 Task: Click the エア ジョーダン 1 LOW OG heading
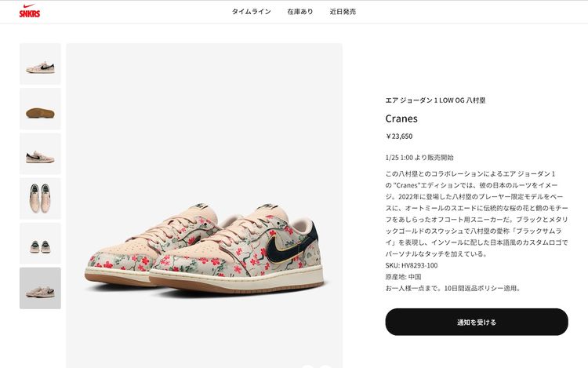[435, 100]
